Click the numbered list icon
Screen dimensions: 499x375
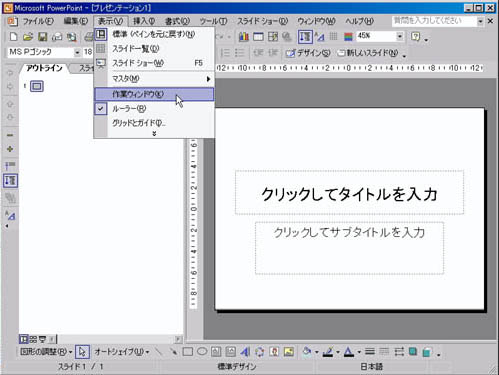(225, 53)
